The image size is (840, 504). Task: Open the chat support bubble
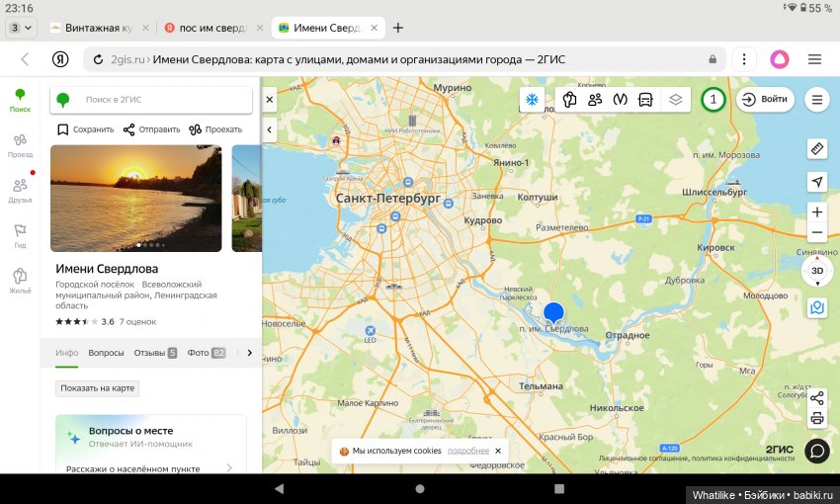coord(817,451)
